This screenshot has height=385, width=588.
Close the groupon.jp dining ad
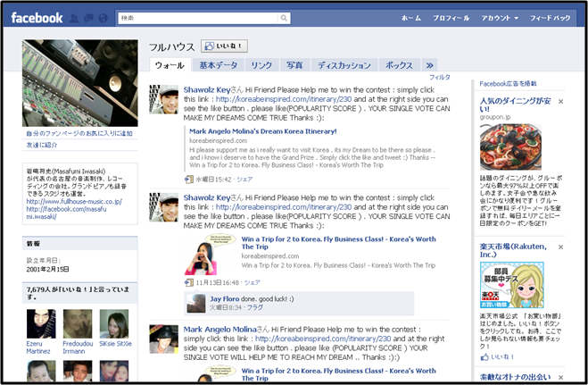(560, 101)
